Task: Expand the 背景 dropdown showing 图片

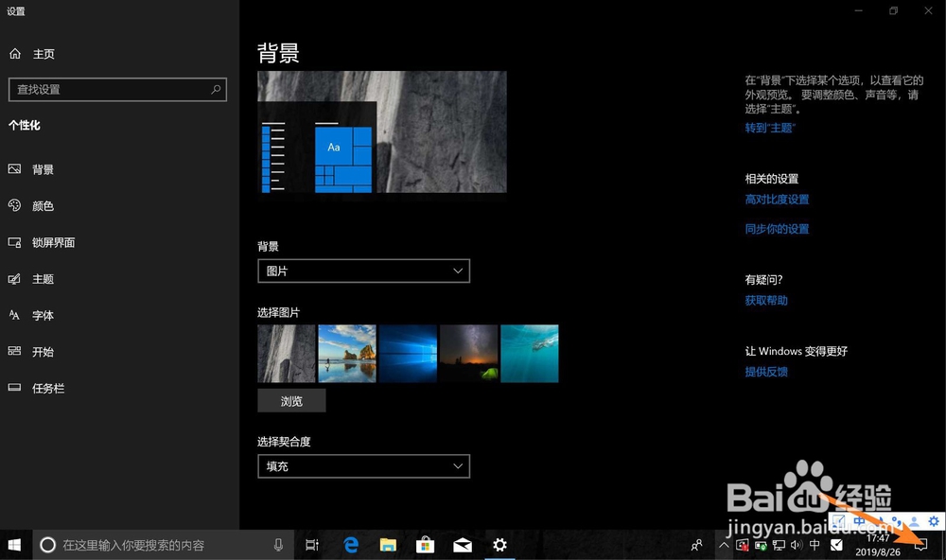Action: point(363,271)
